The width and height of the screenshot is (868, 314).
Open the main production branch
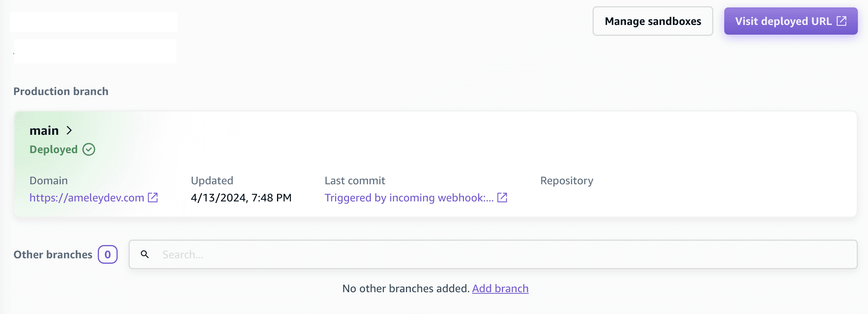(x=44, y=131)
